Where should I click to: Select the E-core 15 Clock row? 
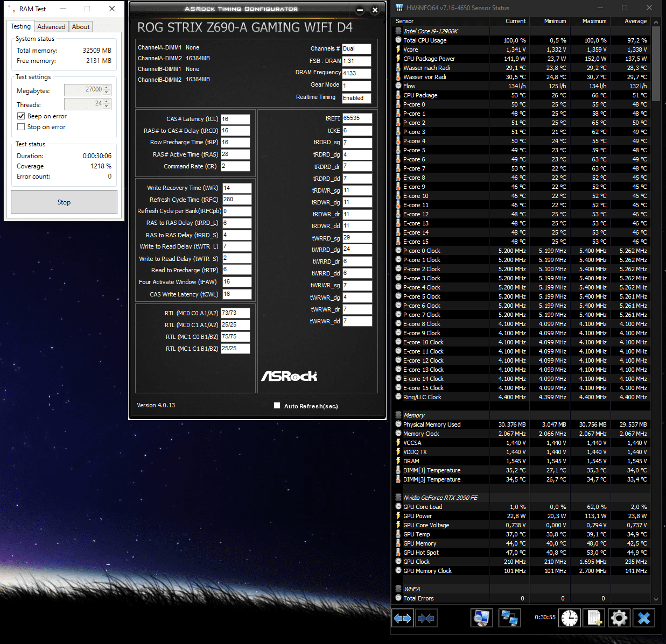pyautogui.click(x=522, y=388)
